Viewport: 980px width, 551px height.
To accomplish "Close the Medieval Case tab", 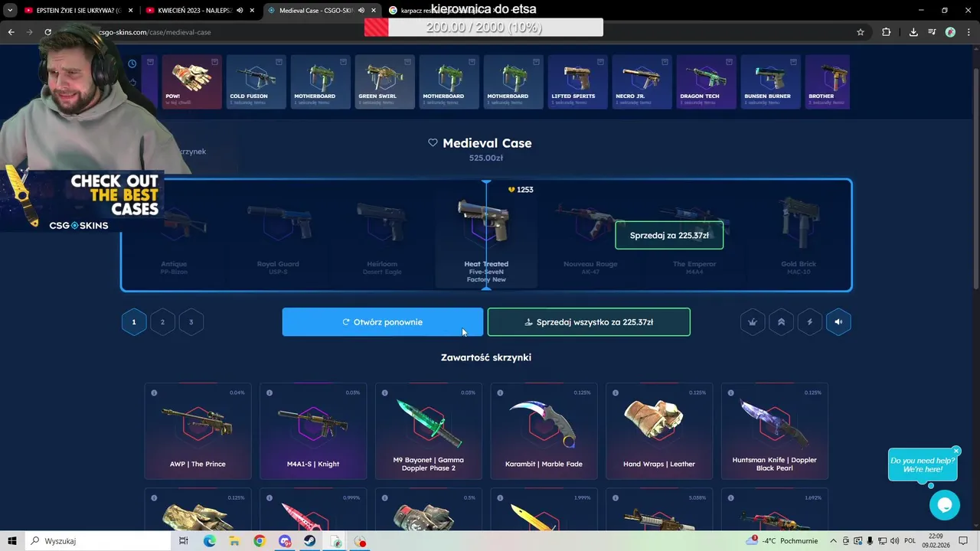I will click(x=373, y=11).
